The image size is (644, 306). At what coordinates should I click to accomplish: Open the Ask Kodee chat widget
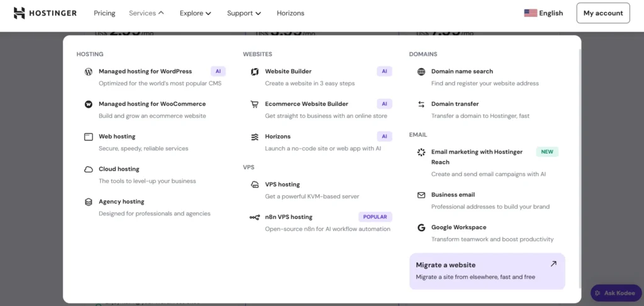pyautogui.click(x=616, y=293)
